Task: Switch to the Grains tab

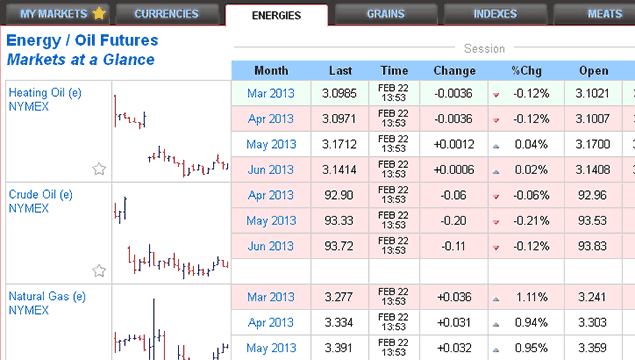Action: point(386,14)
